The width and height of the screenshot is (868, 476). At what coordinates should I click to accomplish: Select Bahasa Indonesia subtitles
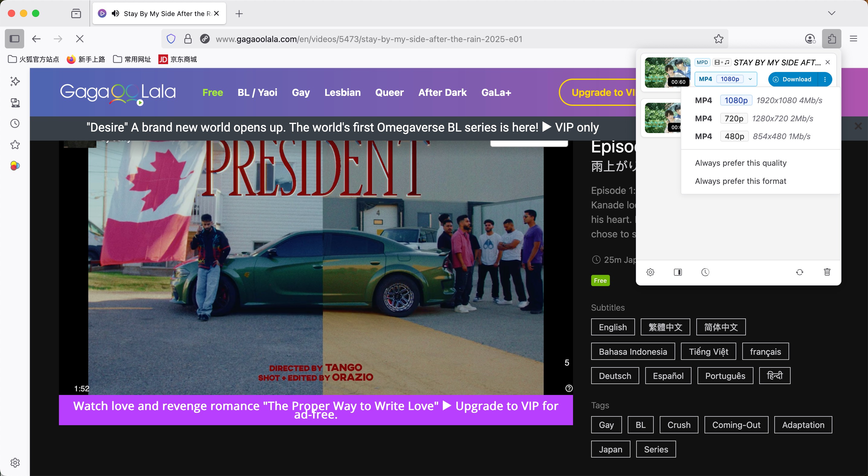pos(633,352)
